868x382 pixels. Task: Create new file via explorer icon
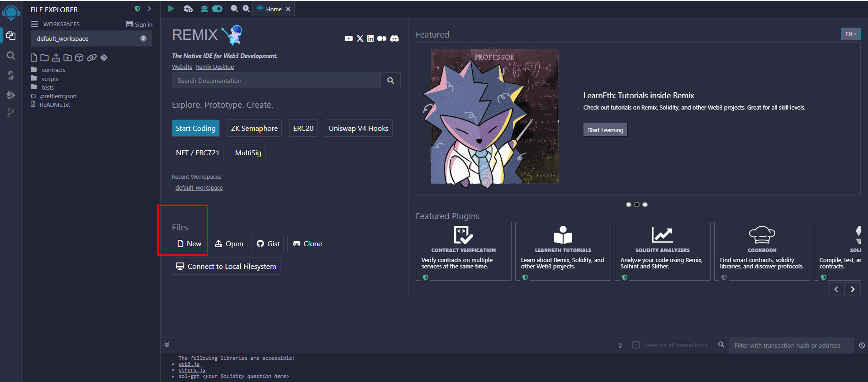pos(34,57)
